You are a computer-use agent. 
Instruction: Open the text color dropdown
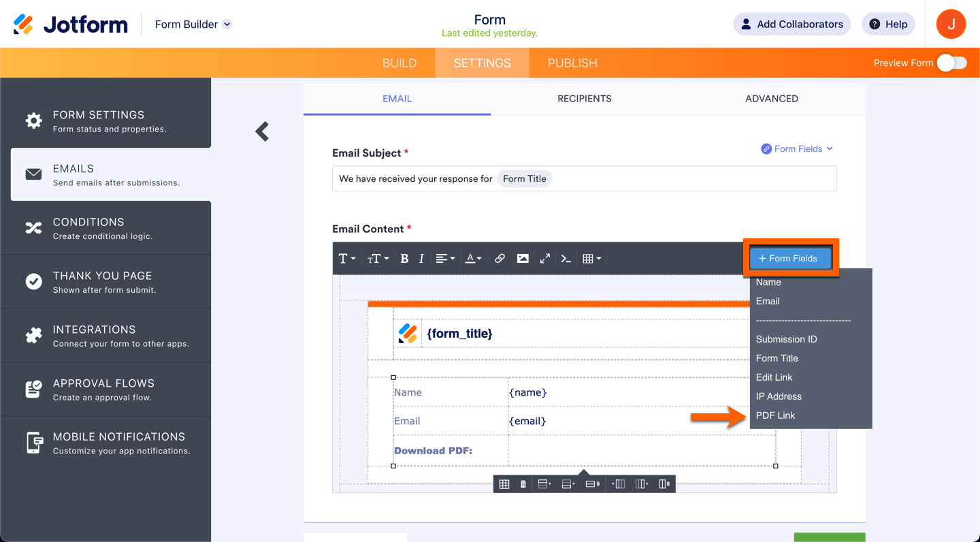click(x=474, y=259)
